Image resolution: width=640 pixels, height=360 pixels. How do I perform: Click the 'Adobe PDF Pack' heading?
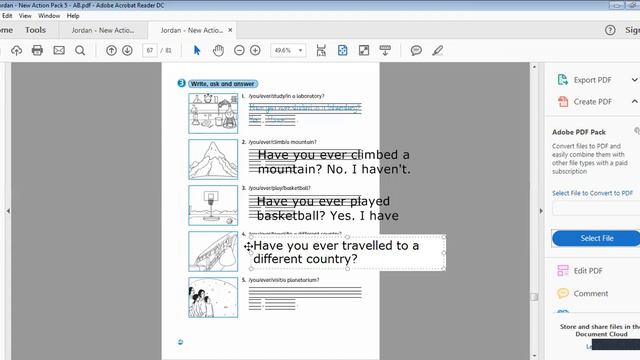tap(579, 132)
